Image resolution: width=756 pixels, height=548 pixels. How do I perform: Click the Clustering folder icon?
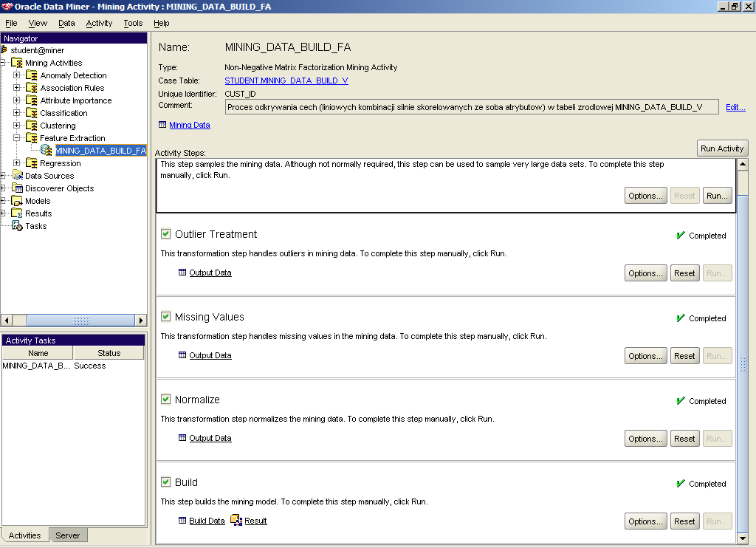[x=32, y=126]
